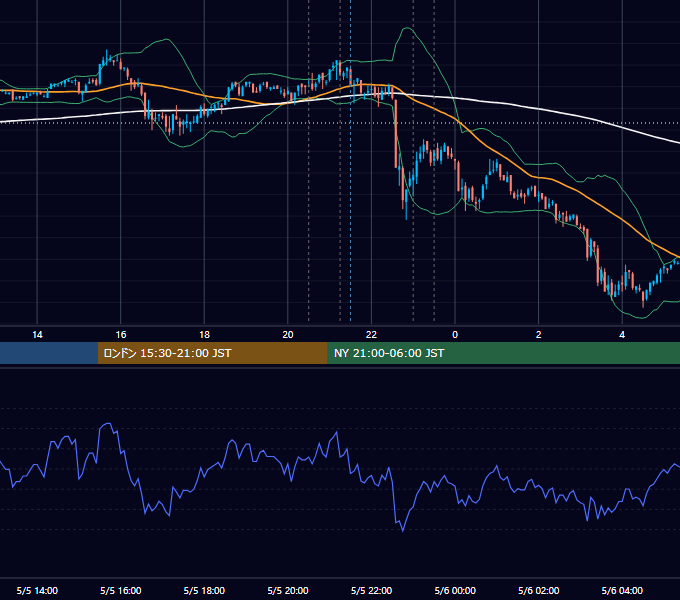The height and width of the screenshot is (600, 680).
Task: Click the hour label 4 on price chart axis
Action: 622,335
